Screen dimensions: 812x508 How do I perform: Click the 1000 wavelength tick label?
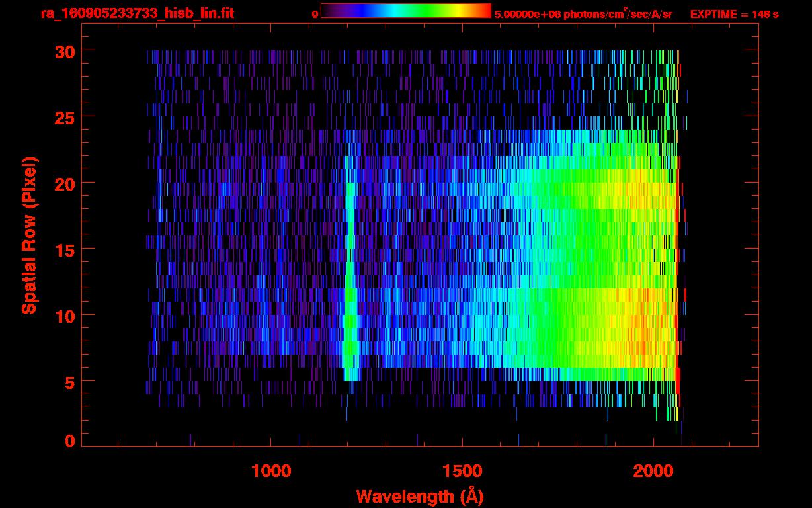(x=271, y=470)
